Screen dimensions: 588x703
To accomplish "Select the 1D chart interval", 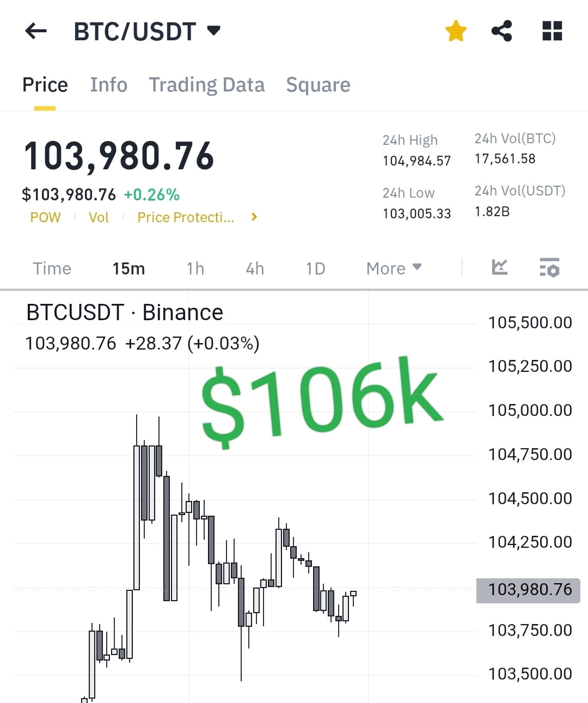I will pyautogui.click(x=315, y=268).
